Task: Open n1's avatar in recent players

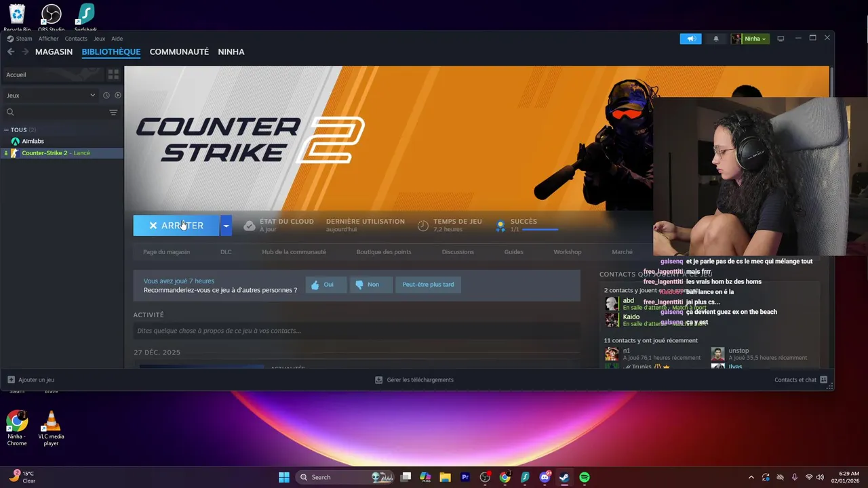Action: 612,354
